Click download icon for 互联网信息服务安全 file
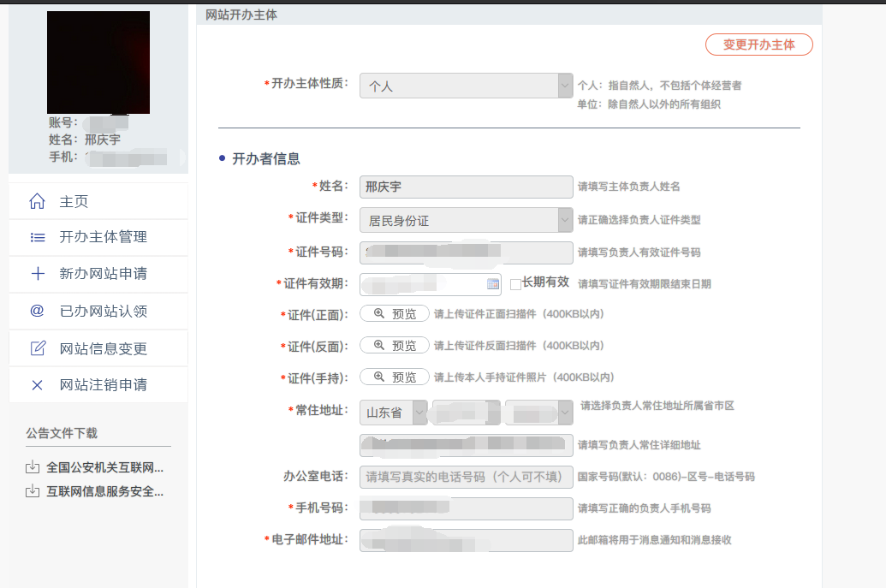886x588 pixels. [33, 490]
